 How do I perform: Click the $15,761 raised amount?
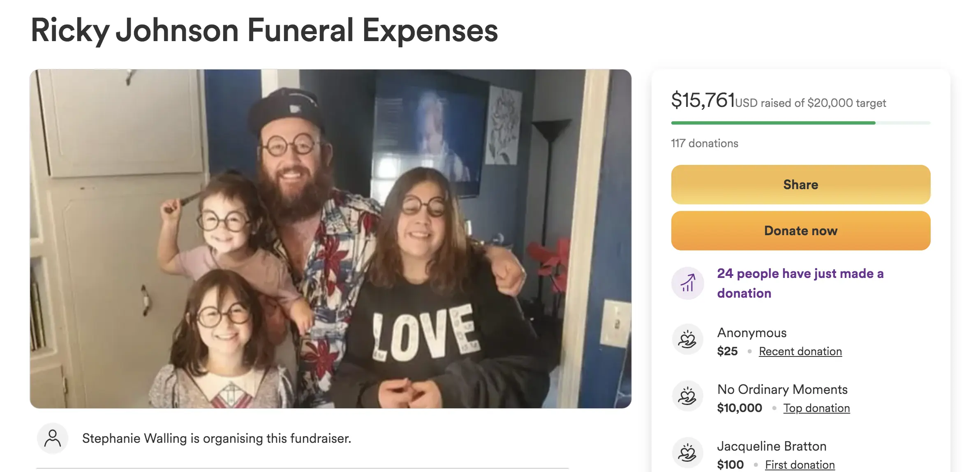(703, 100)
